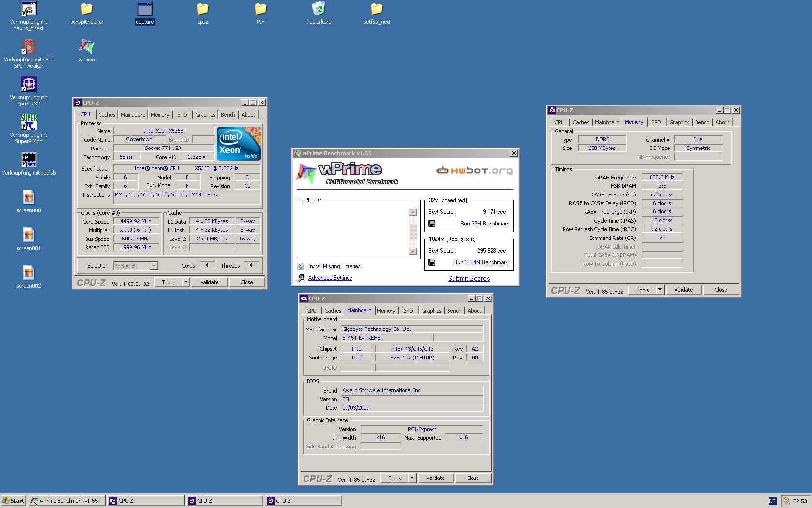Switch to wPrime Benchmark v1.55 taskbar item
Viewport: 812px width, 508px height.
point(67,501)
